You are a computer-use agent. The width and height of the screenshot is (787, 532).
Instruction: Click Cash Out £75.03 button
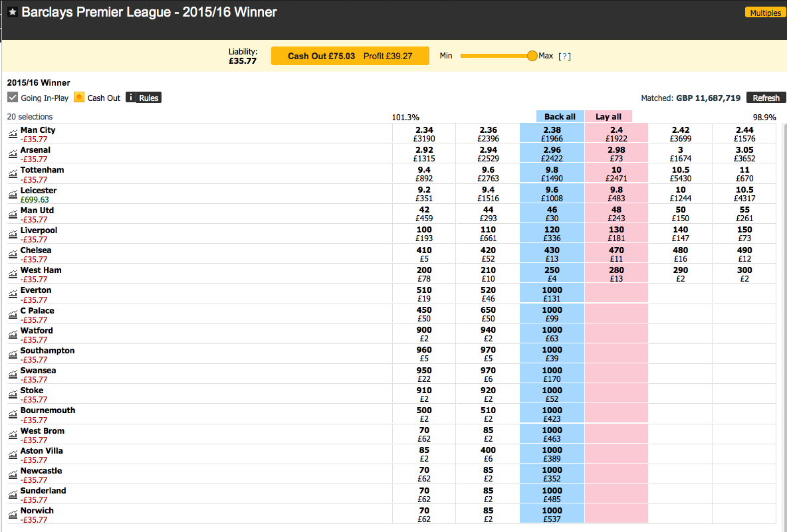point(350,56)
